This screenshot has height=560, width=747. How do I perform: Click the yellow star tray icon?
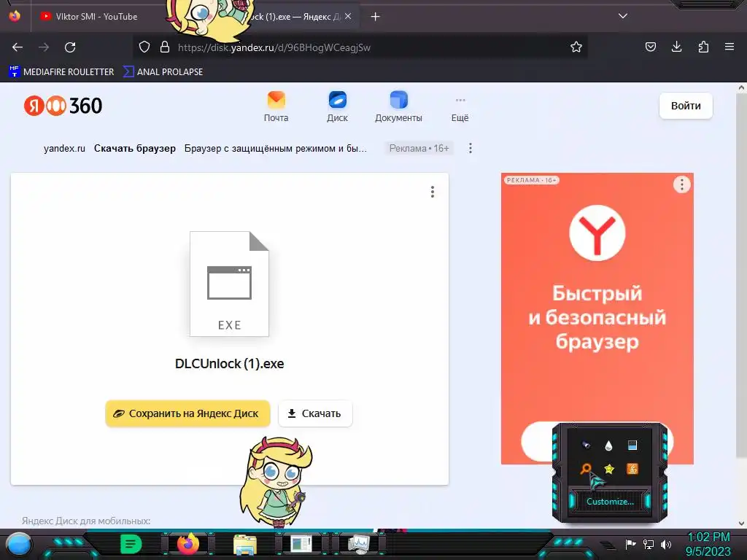point(609,469)
